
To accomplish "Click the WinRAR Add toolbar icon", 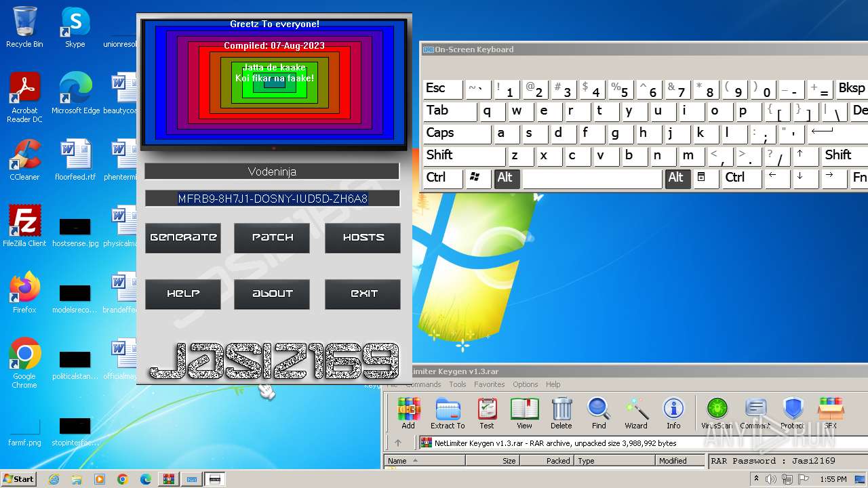I will 408,413.
